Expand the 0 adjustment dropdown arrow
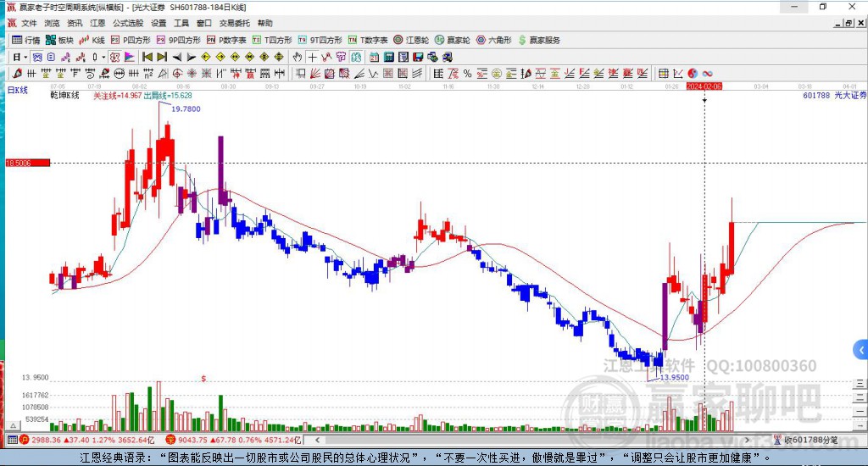Viewport: 868px width, 466px height. [x=103, y=57]
